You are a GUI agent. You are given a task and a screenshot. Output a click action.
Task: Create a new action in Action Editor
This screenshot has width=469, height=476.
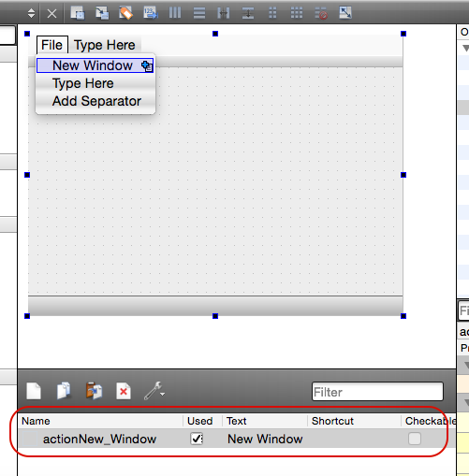tap(34, 391)
